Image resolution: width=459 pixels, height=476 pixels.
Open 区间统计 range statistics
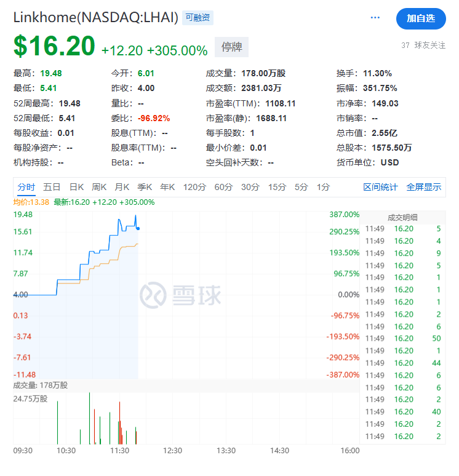coord(380,187)
